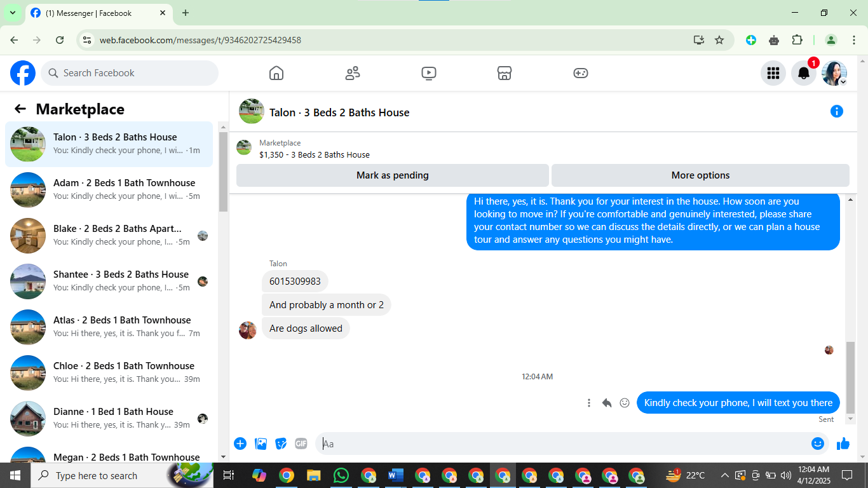Open the tab search dropdown arrow
The width and height of the screenshot is (868, 488).
point(12,13)
